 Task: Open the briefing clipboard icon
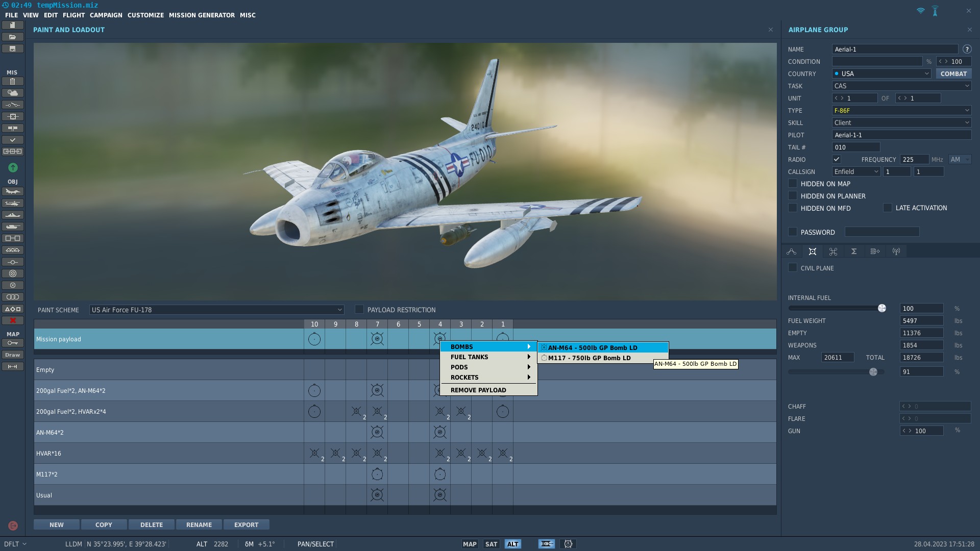click(x=13, y=82)
